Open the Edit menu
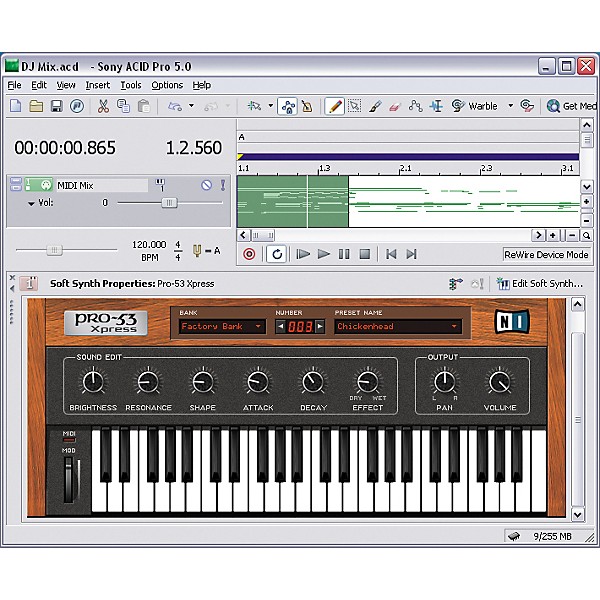 pos(39,85)
